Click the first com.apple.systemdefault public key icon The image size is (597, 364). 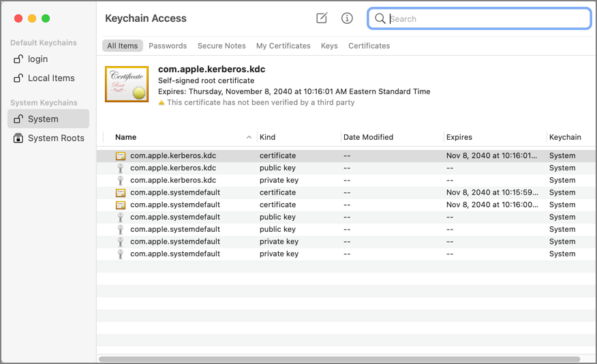[121, 217]
